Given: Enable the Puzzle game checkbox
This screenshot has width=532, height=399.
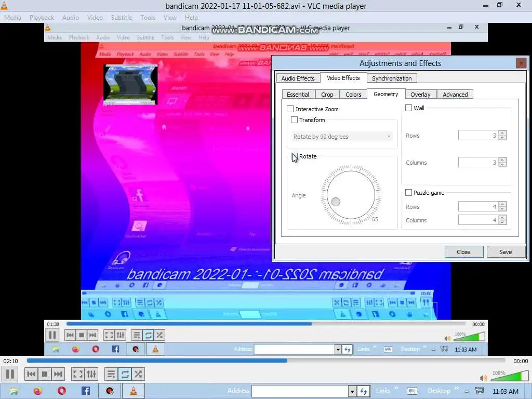Looking at the screenshot, I should click(x=408, y=193).
